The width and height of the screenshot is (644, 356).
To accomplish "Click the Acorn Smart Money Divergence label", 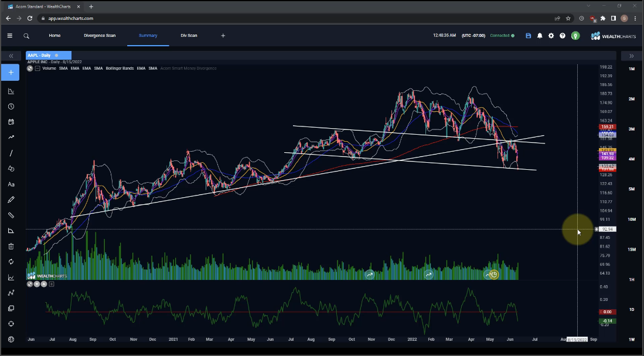I will tap(188, 68).
